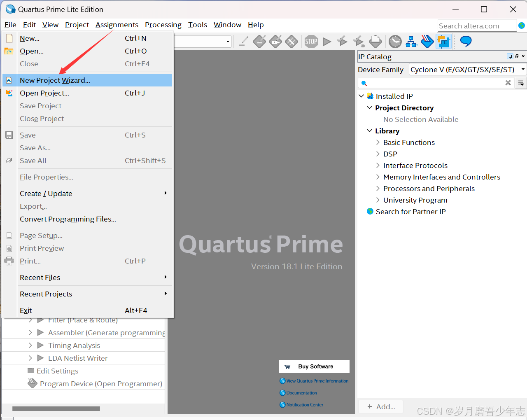Close the IP Catalog panel
527x420 pixels.
pyautogui.click(x=523, y=56)
